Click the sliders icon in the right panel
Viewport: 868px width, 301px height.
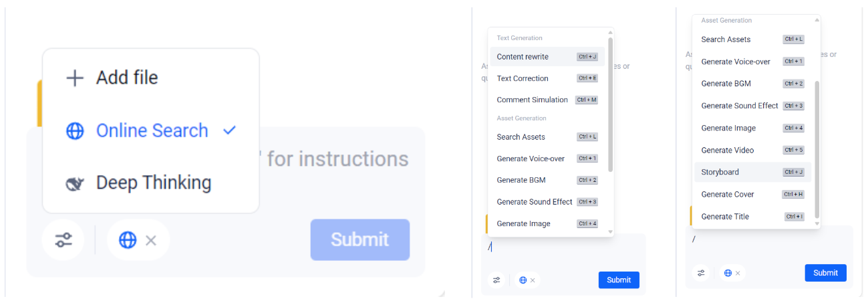click(701, 273)
